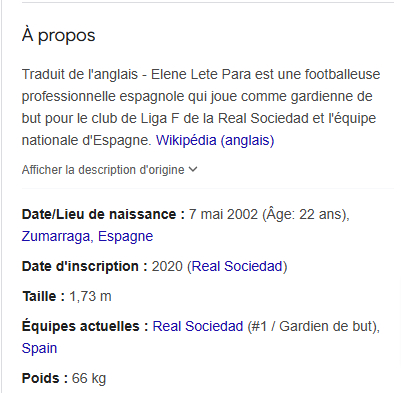Click the Elene Lete Para description paragraph

coord(201,107)
